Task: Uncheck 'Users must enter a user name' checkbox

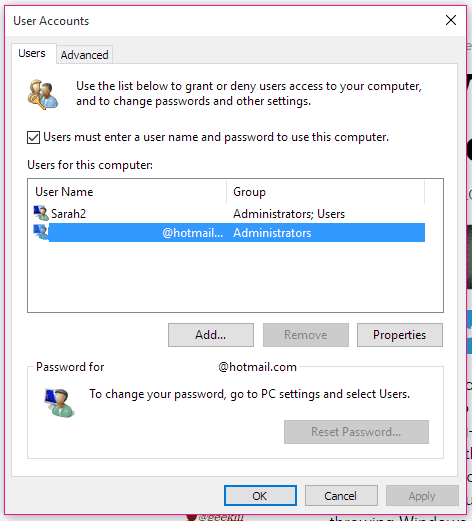Action: (x=33, y=137)
